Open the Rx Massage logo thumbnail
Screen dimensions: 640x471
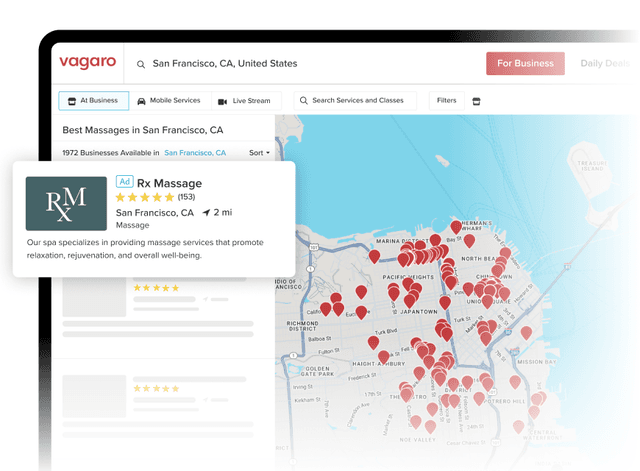tap(66, 203)
